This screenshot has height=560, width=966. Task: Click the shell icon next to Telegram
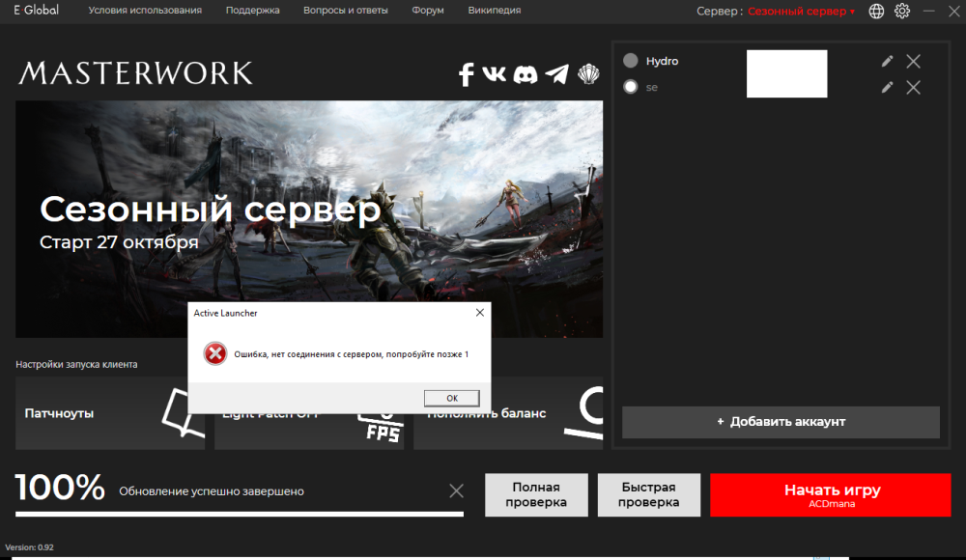(588, 73)
